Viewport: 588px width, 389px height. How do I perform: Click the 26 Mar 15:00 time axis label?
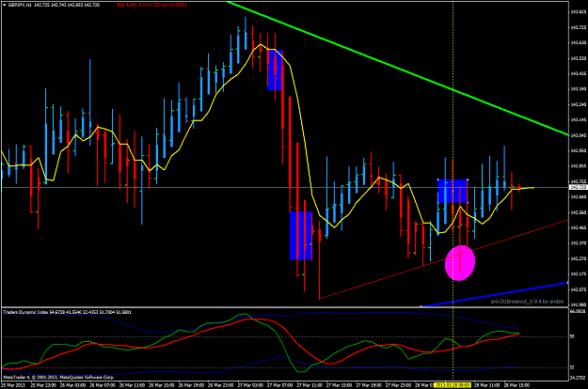click(x=162, y=385)
